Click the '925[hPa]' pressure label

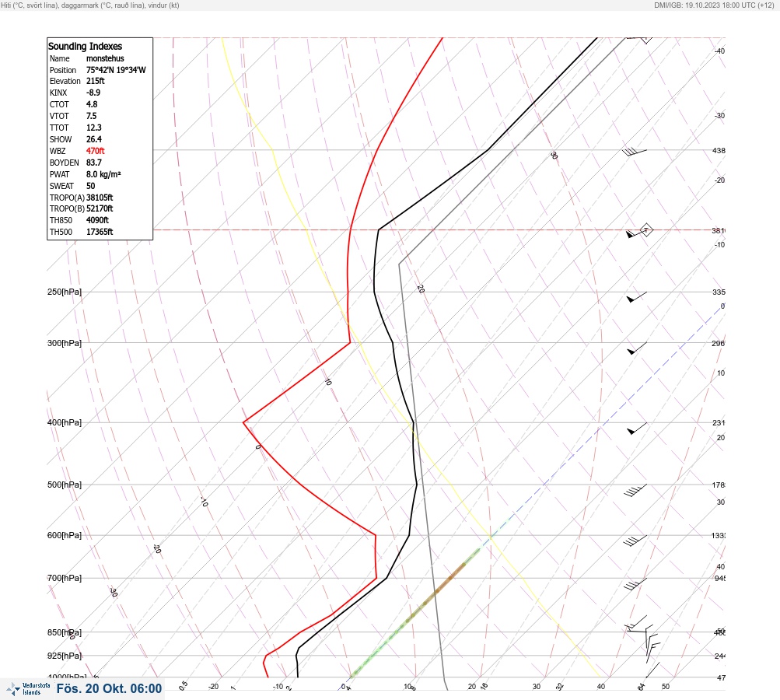pyautogui.click(x=65, y=656)
